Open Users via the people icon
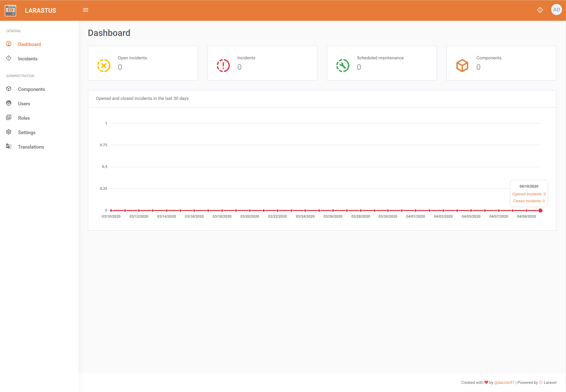 click(9, 103)
